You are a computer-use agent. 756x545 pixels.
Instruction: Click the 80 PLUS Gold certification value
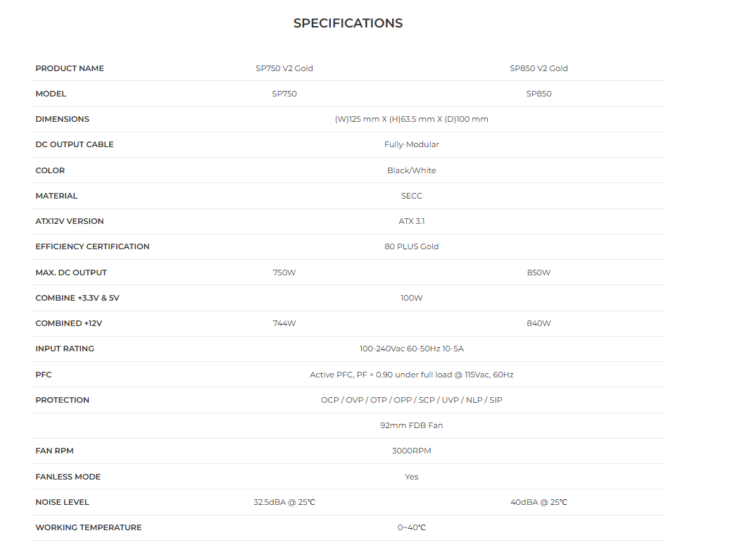click(x=411, y=246)
